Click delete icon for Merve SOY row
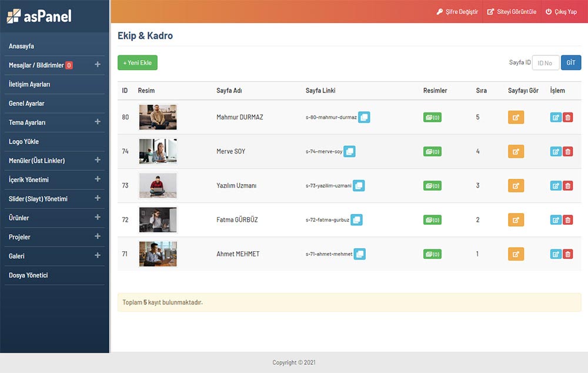The image size is (588, 373). click(x=567, y=152)
